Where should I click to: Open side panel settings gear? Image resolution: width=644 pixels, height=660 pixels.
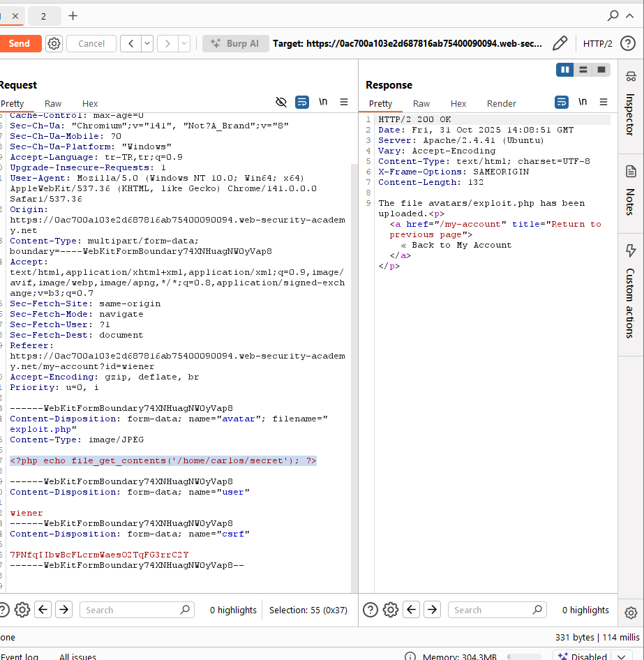click(631, 613)
